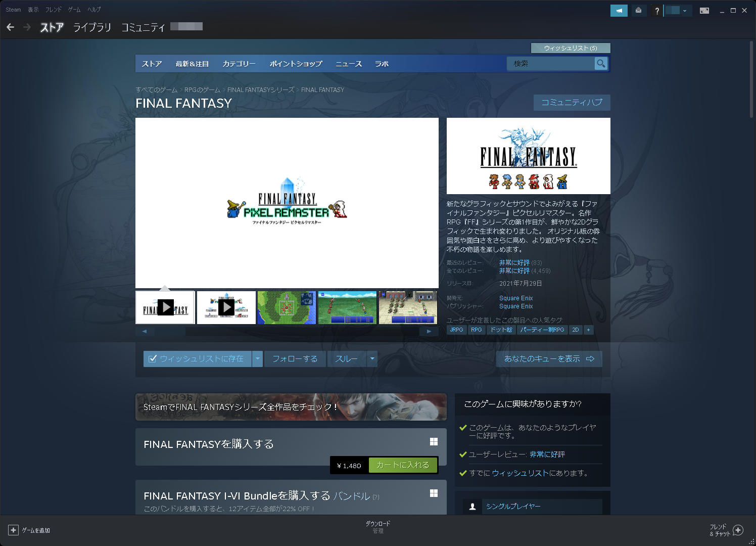Image resolution: width=756 pixels, height=546 pixels.
Task: Click the search magnifier icon
Action: (x=600, y=63)
